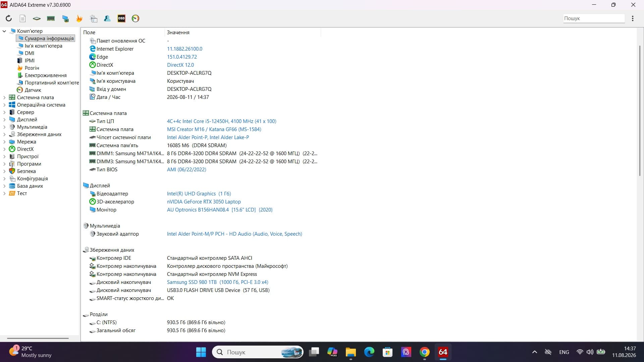The width and height of the screenshot is (644, 362).
Task: Show hidden system tray icons chevron
Action: tap(535, 352)
